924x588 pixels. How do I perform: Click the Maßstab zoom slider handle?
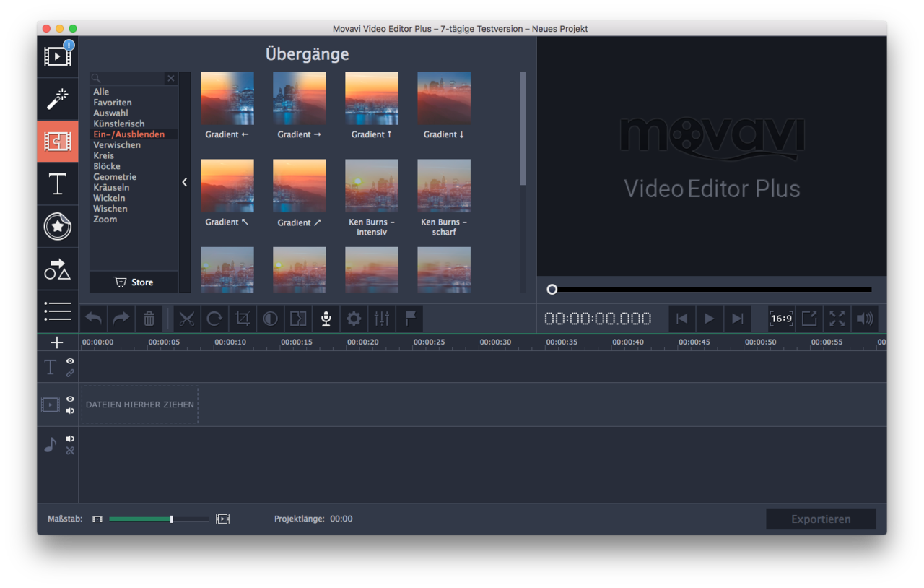pyautogui.click(x=171, y=519)
